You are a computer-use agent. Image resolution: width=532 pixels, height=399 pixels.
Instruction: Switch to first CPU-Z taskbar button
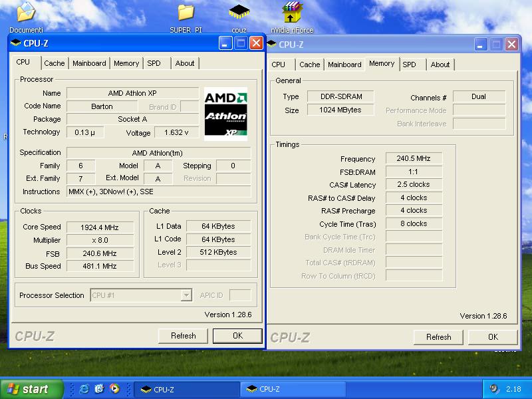point(188,390)
